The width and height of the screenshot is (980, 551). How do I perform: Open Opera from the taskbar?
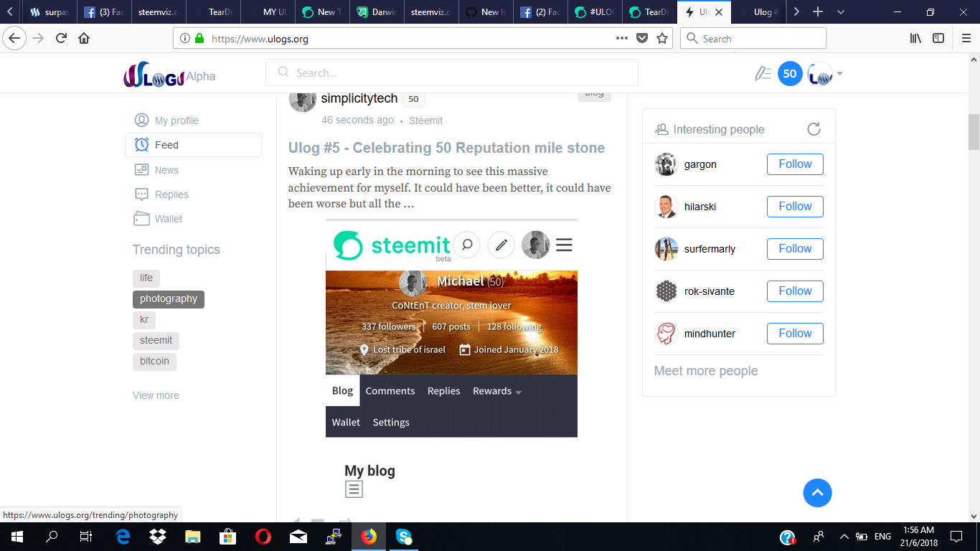pyautogui.click(x=263, y=537)
